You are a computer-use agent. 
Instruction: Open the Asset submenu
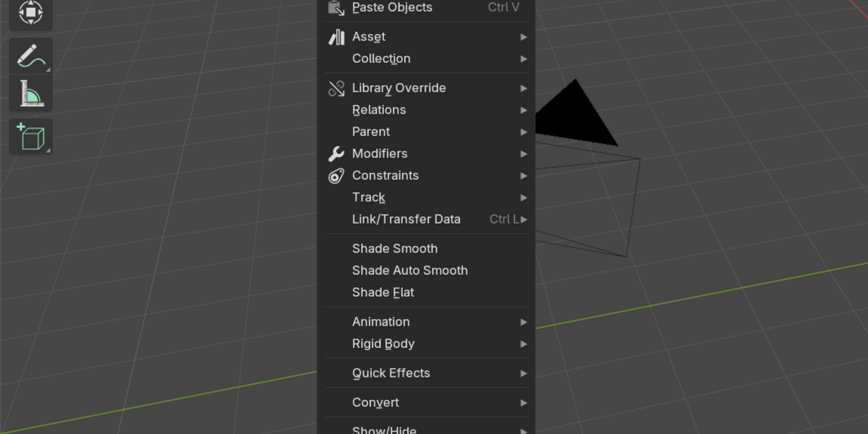426,37
